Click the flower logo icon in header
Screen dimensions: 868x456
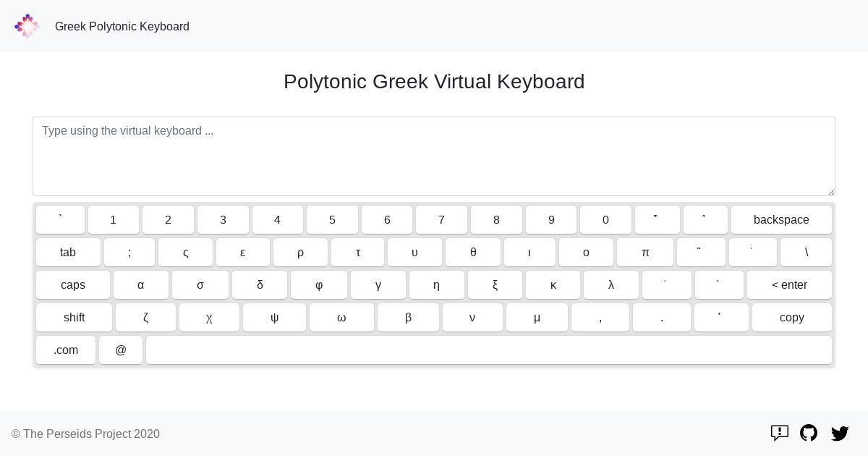pos(27,26)
